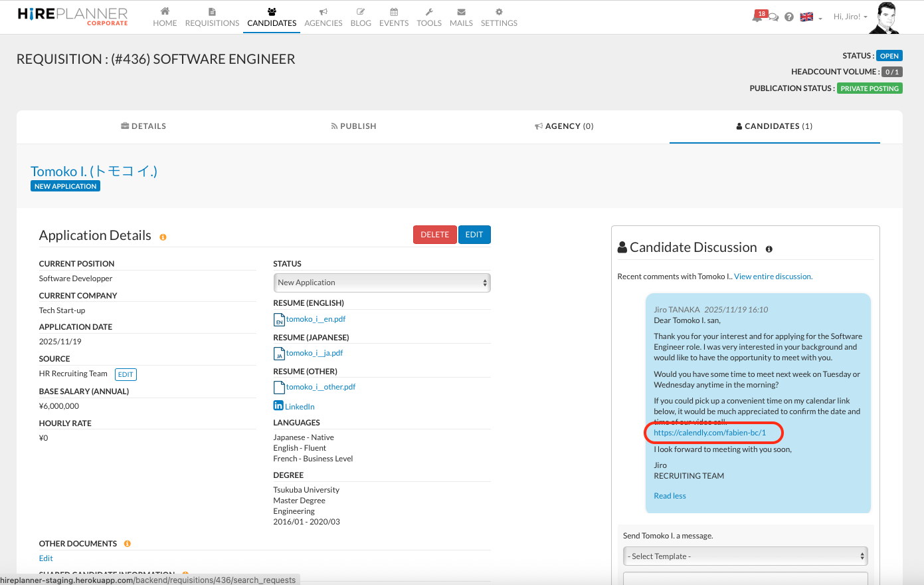The height and width of the screenshot is (585, 924).
Task: Click the Other Documents info icon
Action: 128,544
